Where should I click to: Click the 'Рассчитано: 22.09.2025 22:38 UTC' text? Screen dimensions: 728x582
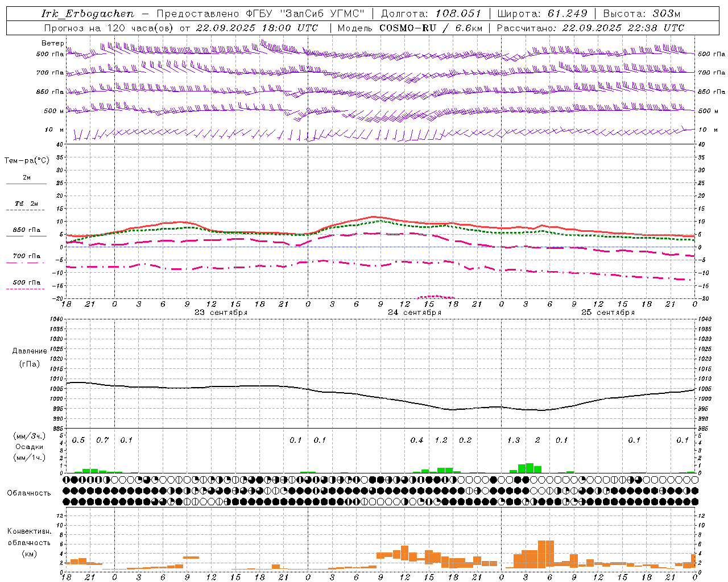[590, 28]
